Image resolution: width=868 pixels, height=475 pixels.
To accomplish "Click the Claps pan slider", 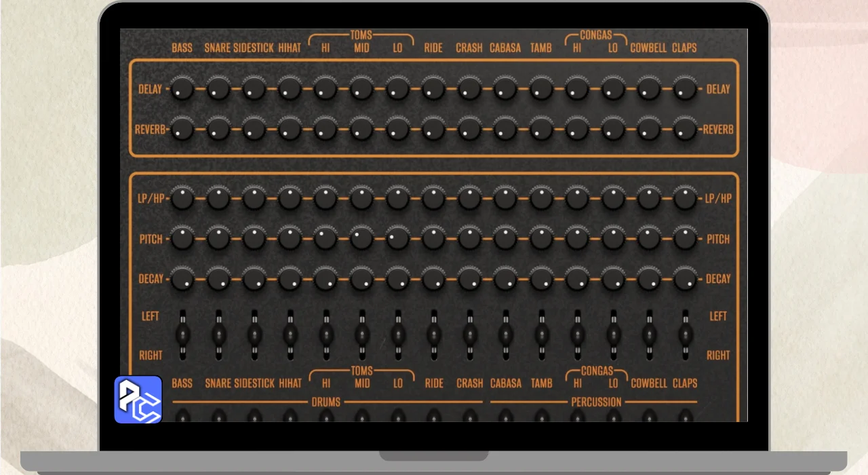I will (x=685, y=335).
